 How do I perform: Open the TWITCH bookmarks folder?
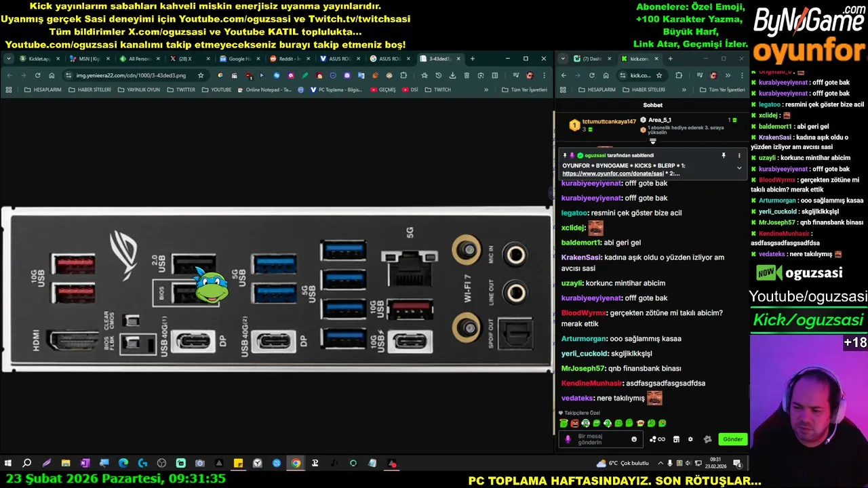[438, 89]
